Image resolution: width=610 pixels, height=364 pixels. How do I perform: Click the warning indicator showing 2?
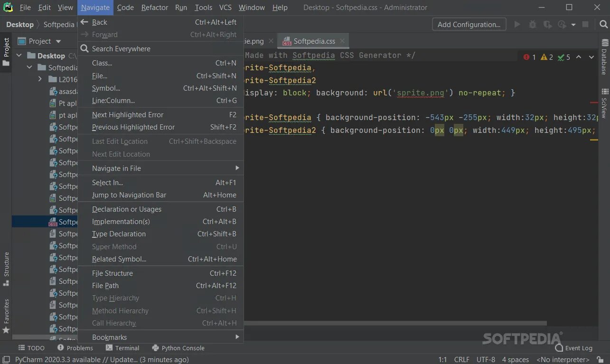(547, 57)
